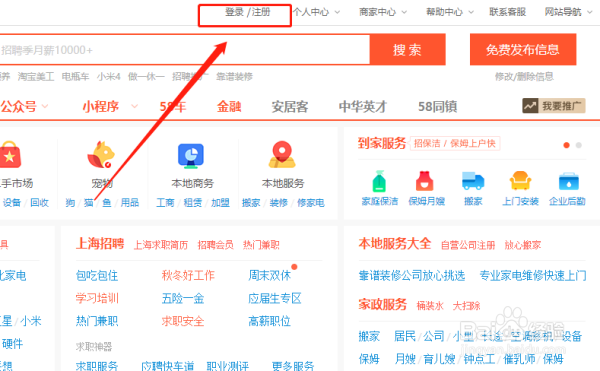600x371 pixels.
Task: Open the 到家服务 heading link
Action: [x=382, y=143]
